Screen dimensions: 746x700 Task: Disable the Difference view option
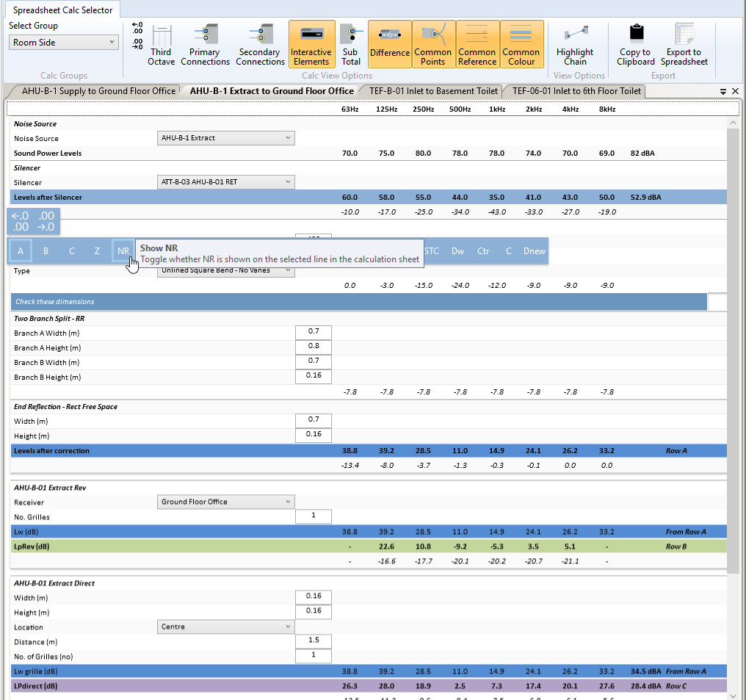tap(389, 45)
